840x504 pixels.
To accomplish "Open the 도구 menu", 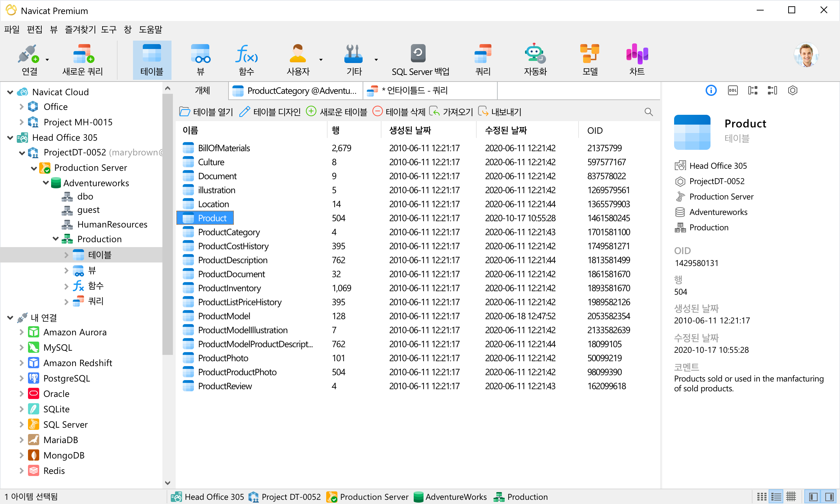I will coord(108,30).
